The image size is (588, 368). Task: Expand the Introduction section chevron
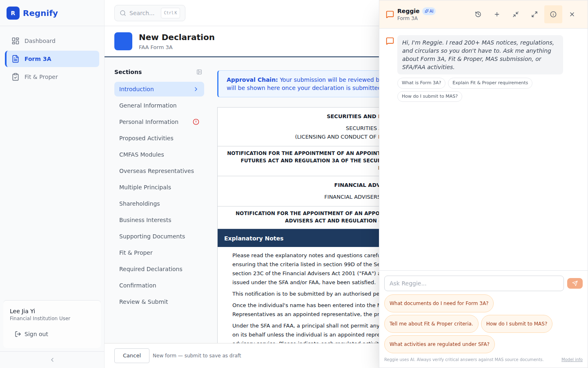coord(196,89)
